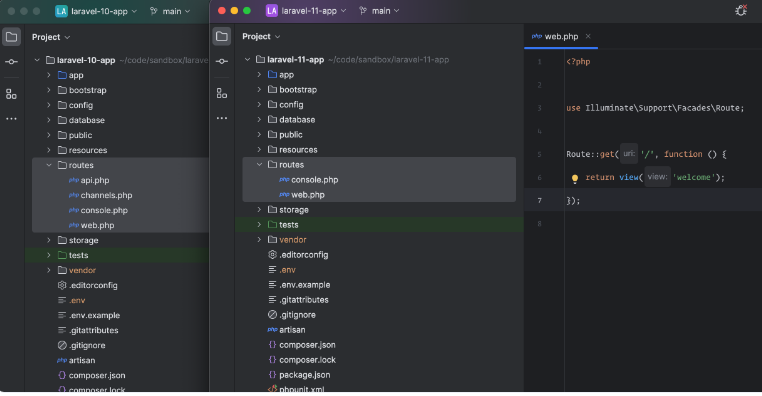762x396 pixels.
Task: Expand vendor folder in laravel-11-app
Action: click(259, 240)
